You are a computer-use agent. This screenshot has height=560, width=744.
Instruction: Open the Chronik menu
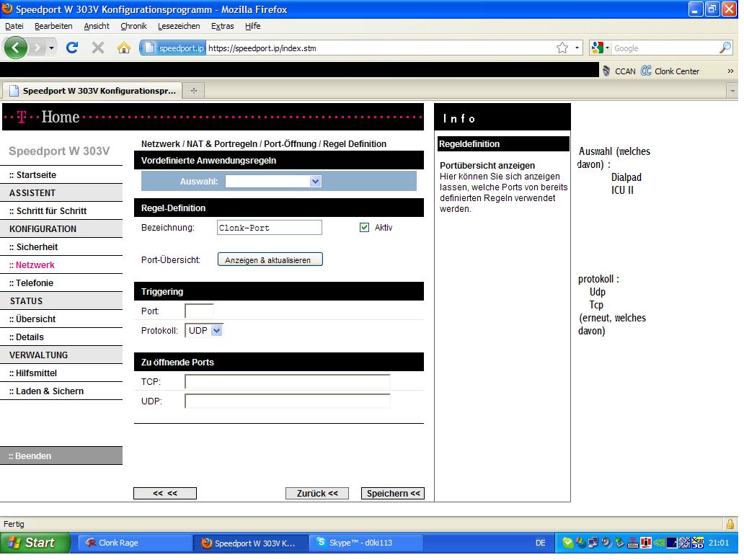[x=133, y=26]
